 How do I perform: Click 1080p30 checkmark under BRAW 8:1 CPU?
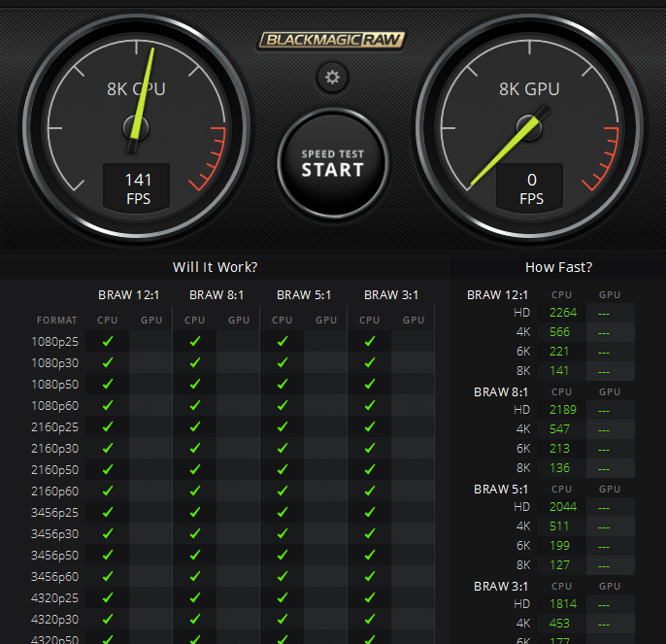[x=195, y=362]
